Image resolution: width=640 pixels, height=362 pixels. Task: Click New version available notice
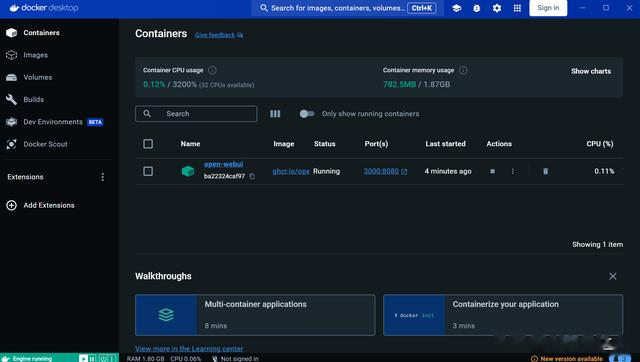(x=567, y=359)
